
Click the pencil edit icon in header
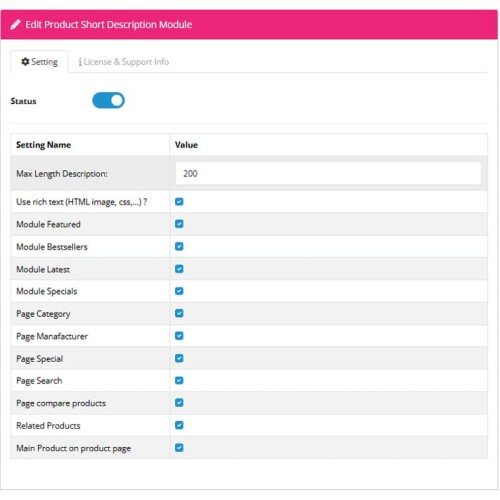point(15,25)
